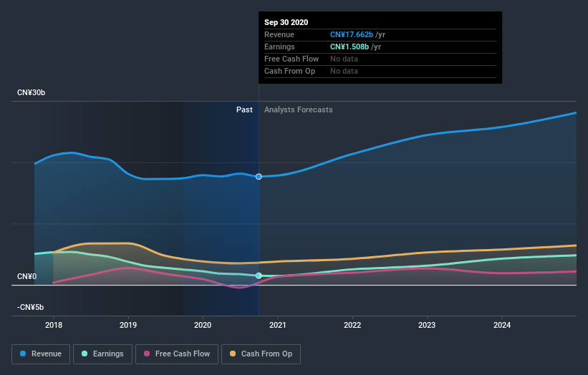The image size is (588, 375).
Task: Click the CN¥1.508b earnings value in tooltip
Action: (350, 47)
